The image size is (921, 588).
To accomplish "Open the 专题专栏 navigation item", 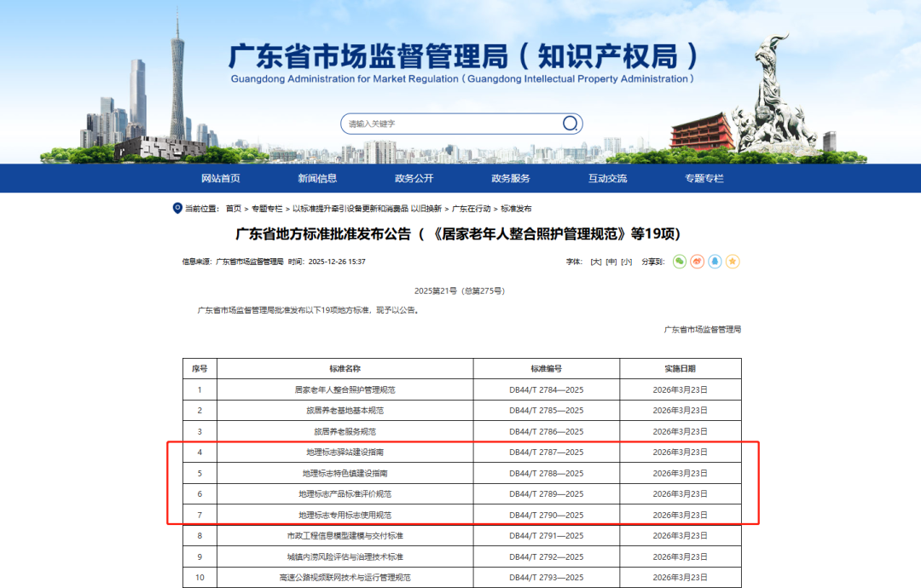I will point(704,178).
